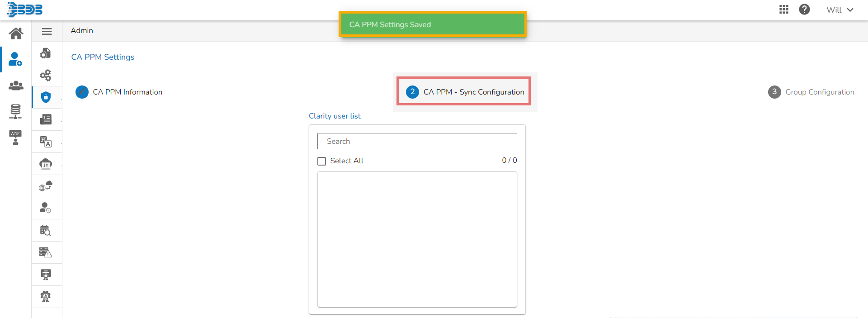
Task: Expand the Will user dropdown
Action: click(x=840, y=10)
